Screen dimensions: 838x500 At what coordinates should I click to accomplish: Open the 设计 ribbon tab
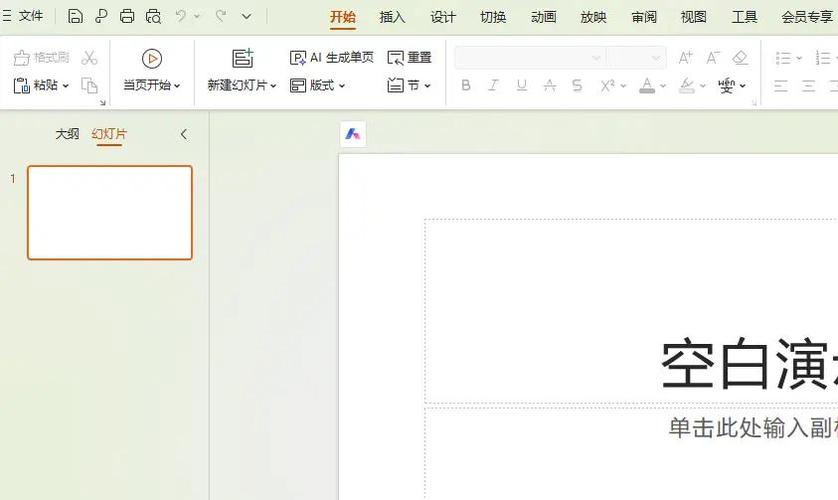pos(443,17)
